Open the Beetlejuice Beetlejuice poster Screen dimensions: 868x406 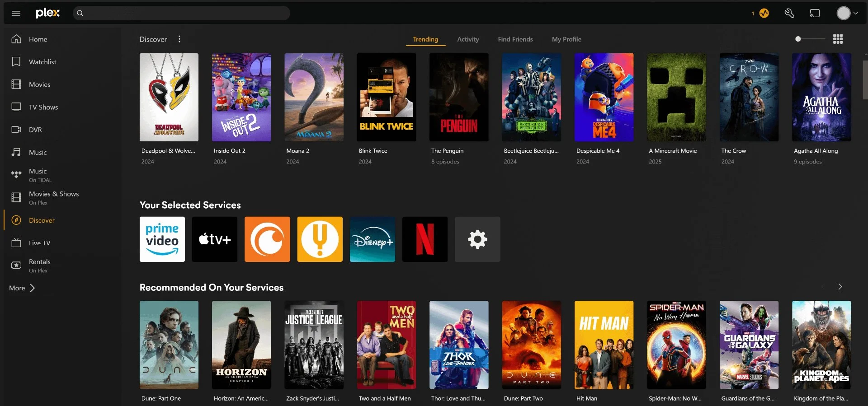point(532,98)
